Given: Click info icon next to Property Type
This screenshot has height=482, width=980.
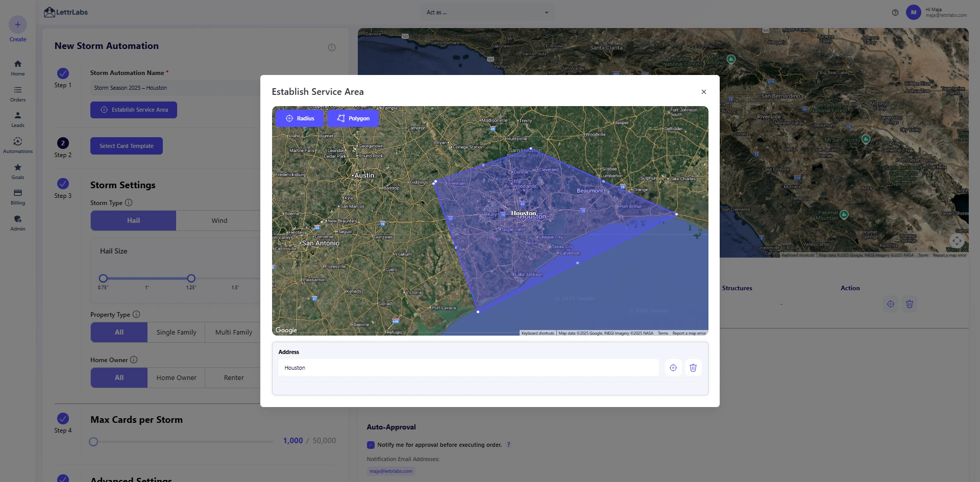Looking at the screenshot, I should [136, 314].
